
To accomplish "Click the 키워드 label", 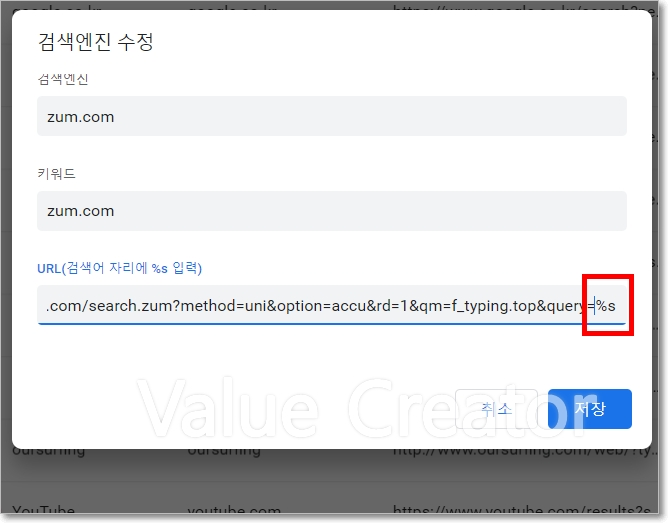I will [x=56, y=173].
